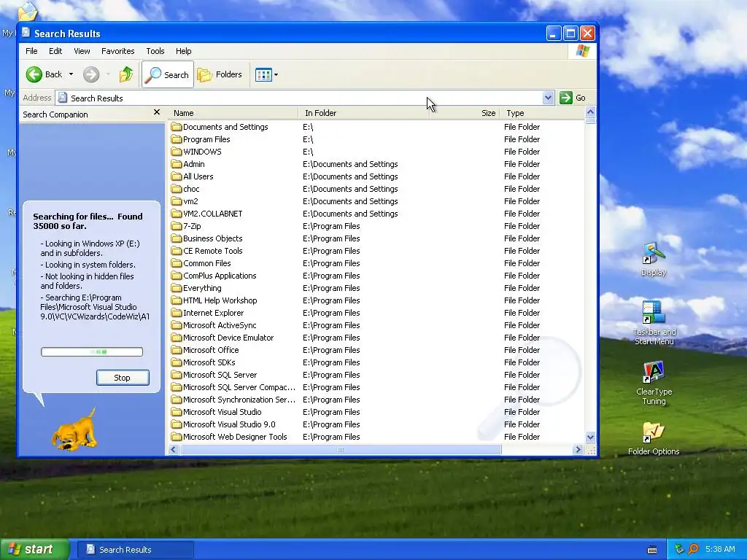Open the Favorites menu
This screenshot has width=747, height=560.
117,51
